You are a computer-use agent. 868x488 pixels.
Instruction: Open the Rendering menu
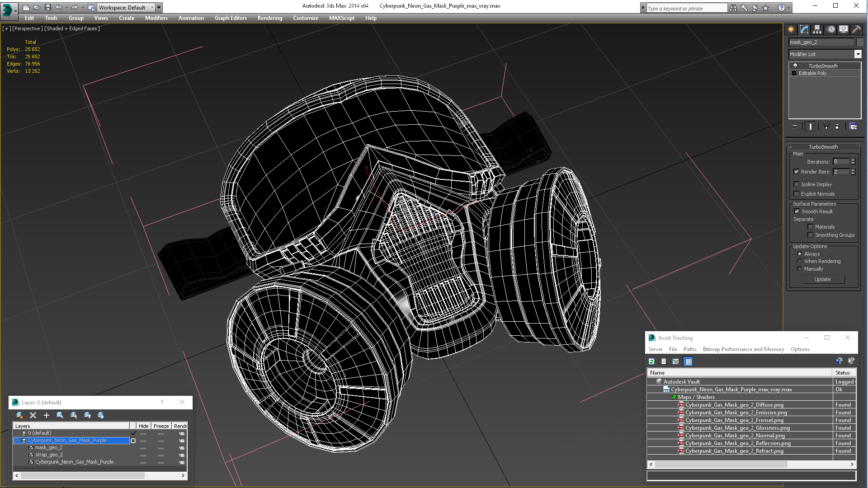coord(269,18)
